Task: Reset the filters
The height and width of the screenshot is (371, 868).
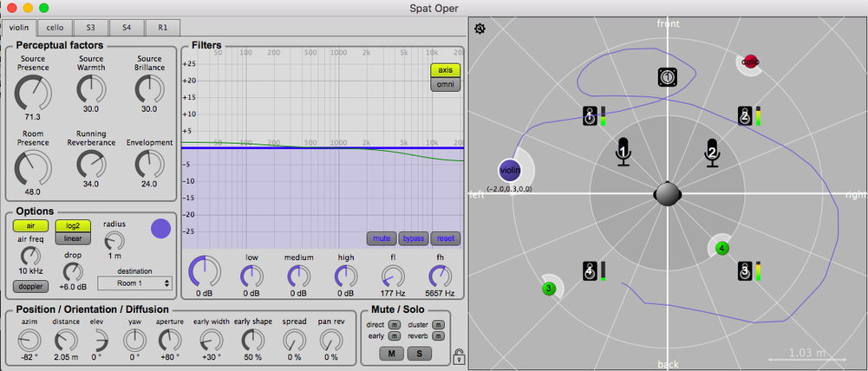Action: coord(446,238)
